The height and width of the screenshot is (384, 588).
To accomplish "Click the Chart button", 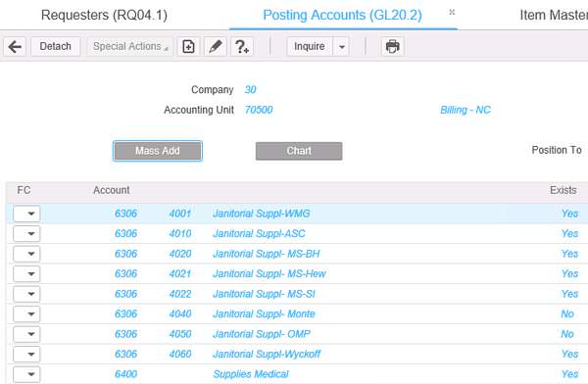I will 299,151.
